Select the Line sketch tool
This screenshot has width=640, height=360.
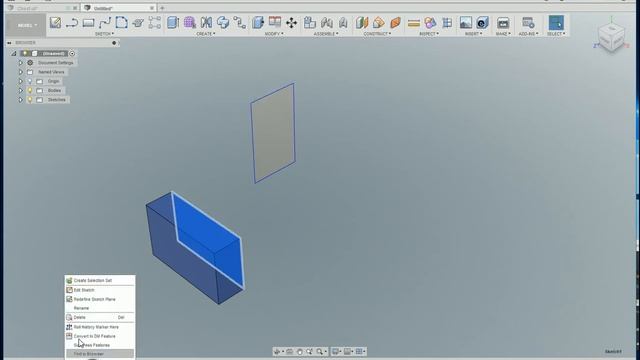tap(72, 22)
